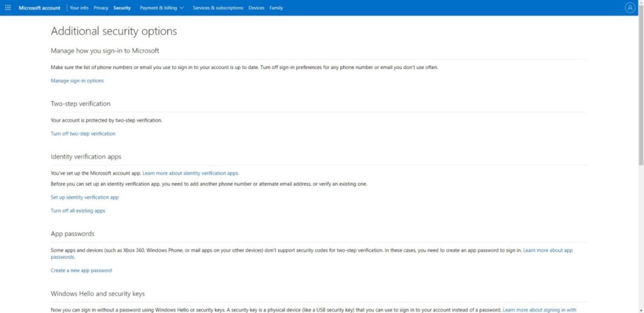Click Turn off two-step verification
Viewport: 644px width, 313px height.
[83, 134]
